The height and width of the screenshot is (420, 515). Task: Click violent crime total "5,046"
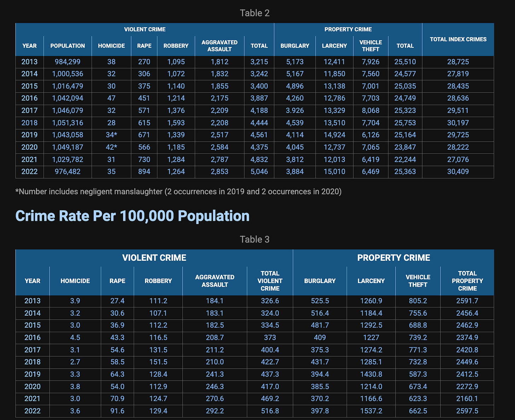[x=259, y=172]
